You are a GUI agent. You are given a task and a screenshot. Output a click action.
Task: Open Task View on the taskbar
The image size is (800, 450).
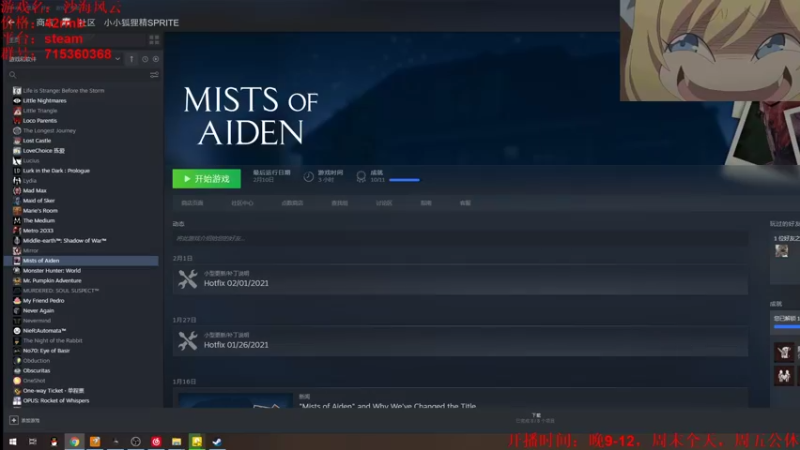[33, 442]
